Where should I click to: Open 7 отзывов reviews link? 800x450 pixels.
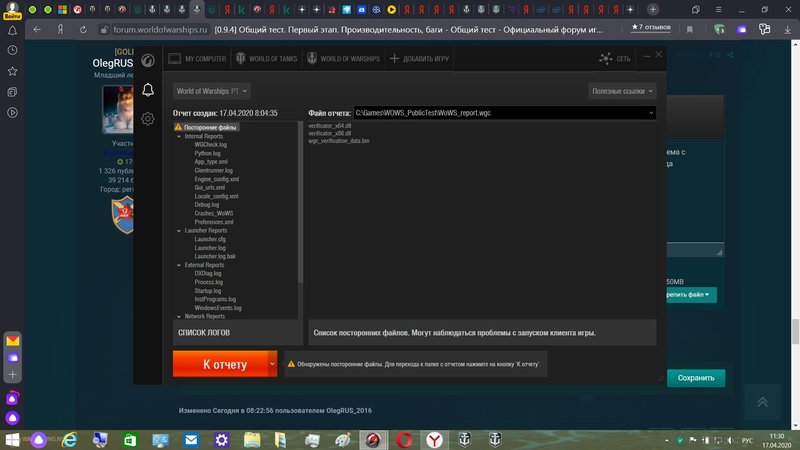coord(651,27)
